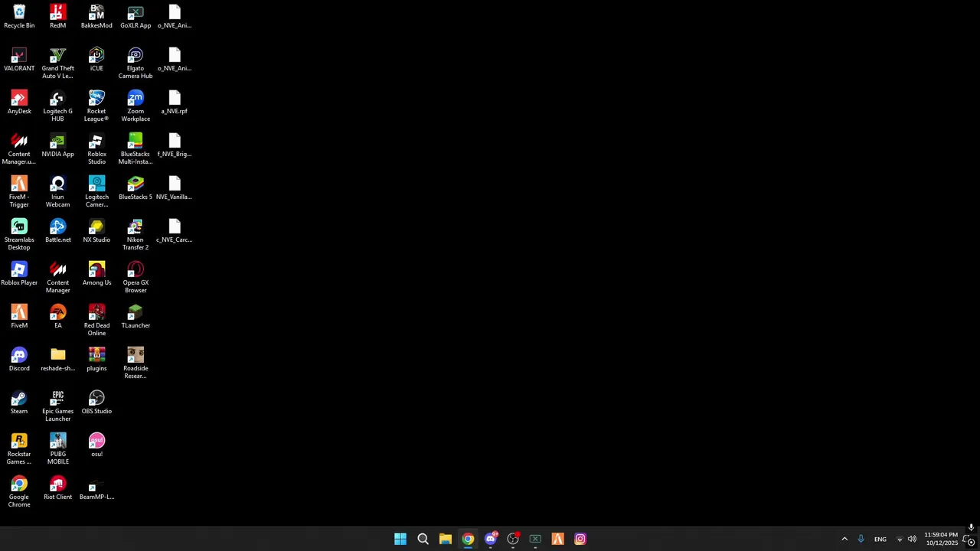
Task: Select the Roblox Studio desktop shortcut
Action: 96,149
